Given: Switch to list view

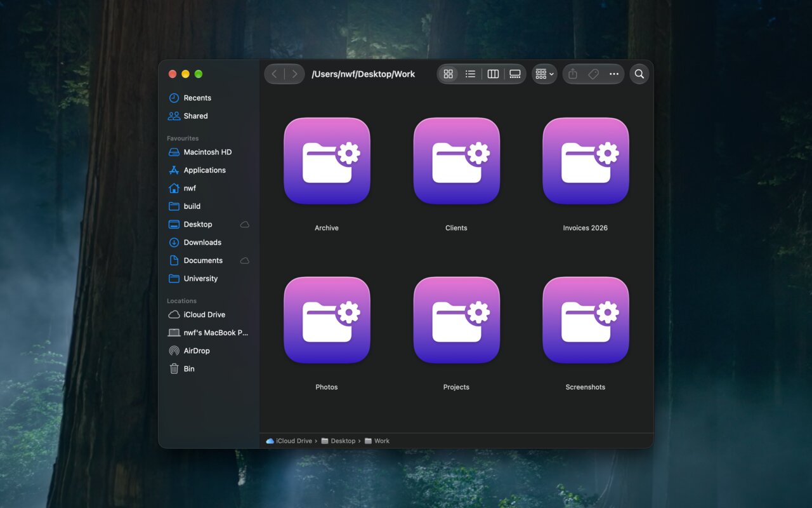Looking at the screenshot, I should point(470,74).
